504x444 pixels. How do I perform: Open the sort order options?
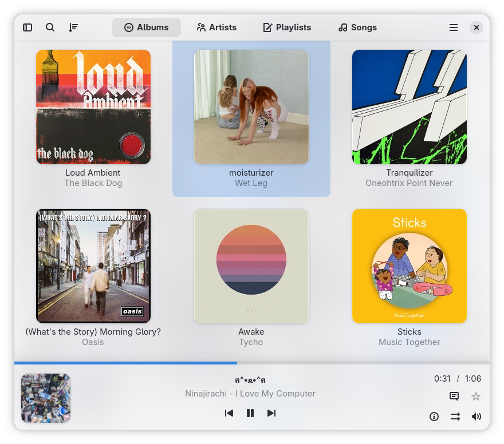(73, 27)
